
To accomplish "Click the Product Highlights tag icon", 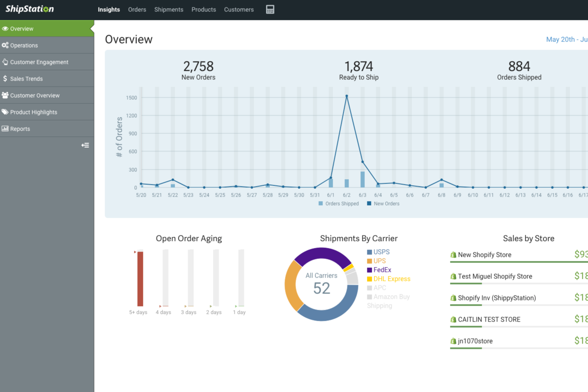I will [5, 112].
